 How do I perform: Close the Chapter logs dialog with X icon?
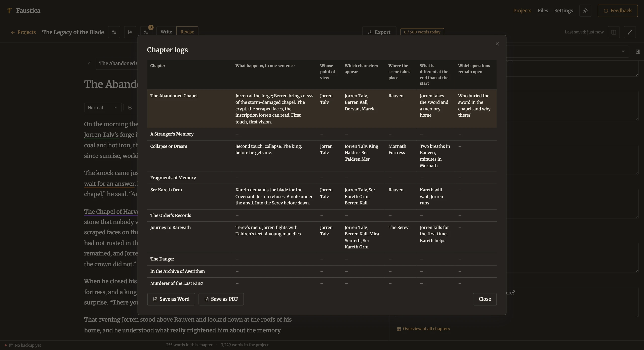tap(497, 44)
